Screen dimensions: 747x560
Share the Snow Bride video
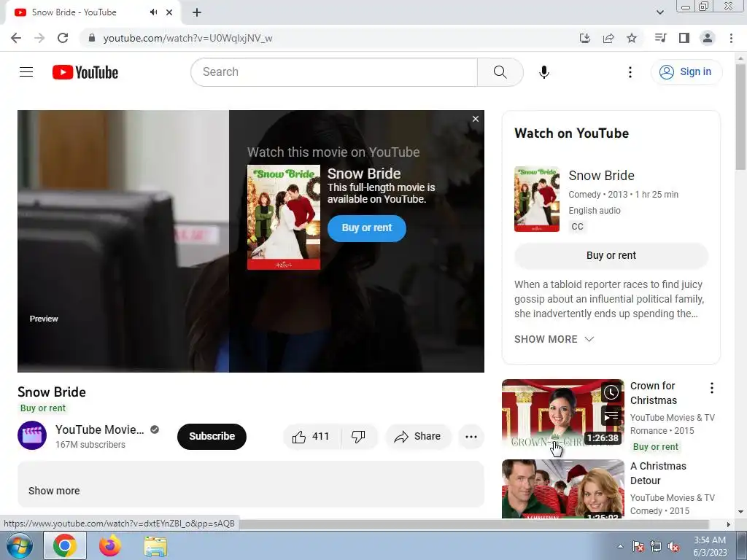click(x=418, y=437)
